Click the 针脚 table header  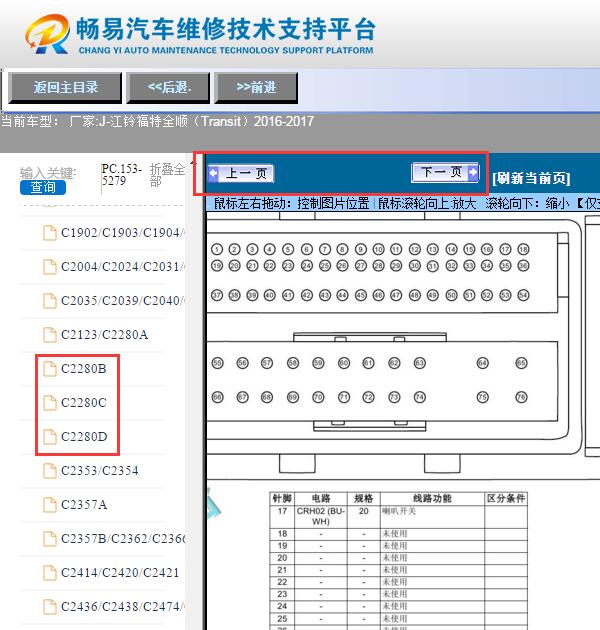point(282,499)
